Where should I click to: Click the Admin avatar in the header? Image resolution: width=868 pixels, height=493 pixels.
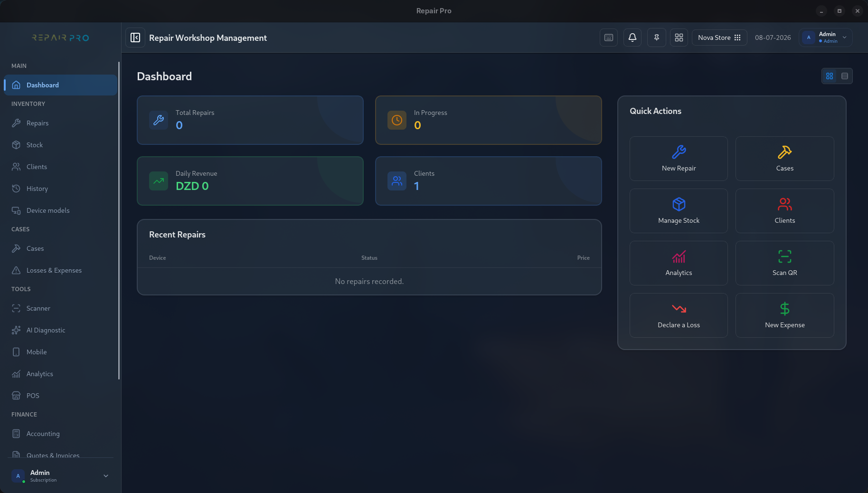pos(809,38)
